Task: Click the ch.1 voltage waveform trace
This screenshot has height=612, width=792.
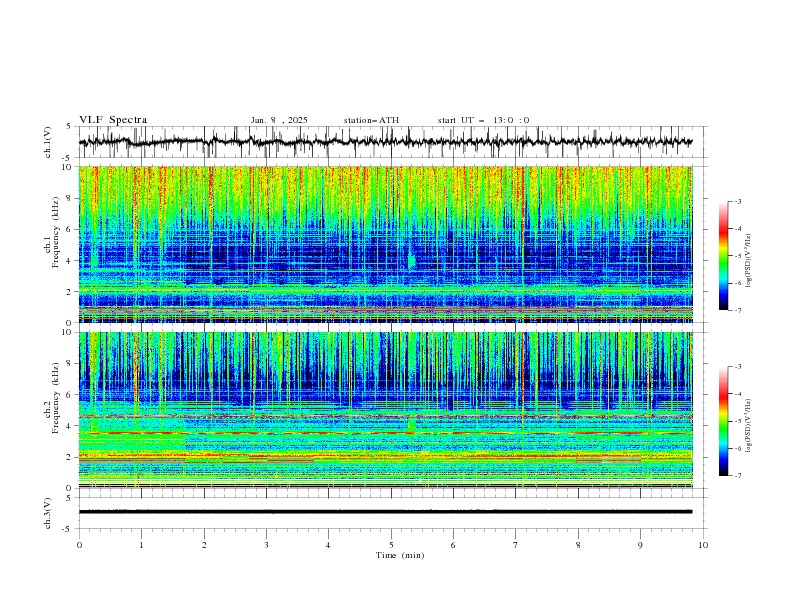Action: (385, 142)
